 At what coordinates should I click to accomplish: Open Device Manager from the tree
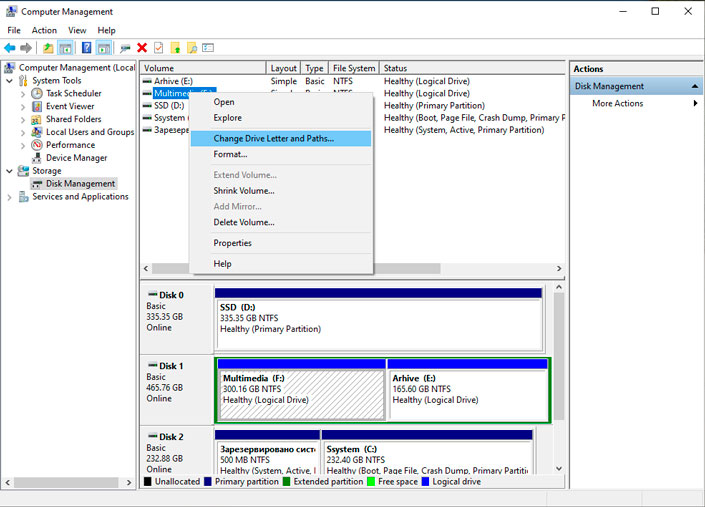click(76, 158)
